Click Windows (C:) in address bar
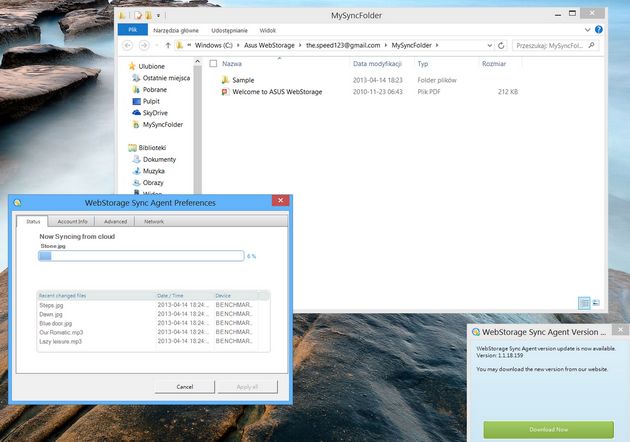The height and width of the screenshot is (442, 630). pos(213,45)
